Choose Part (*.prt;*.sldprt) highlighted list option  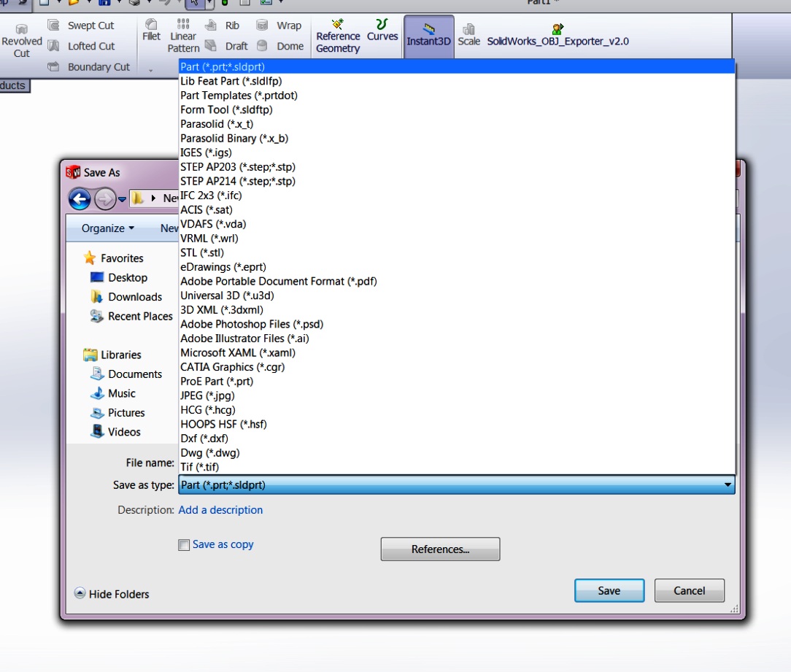point(457,66)
